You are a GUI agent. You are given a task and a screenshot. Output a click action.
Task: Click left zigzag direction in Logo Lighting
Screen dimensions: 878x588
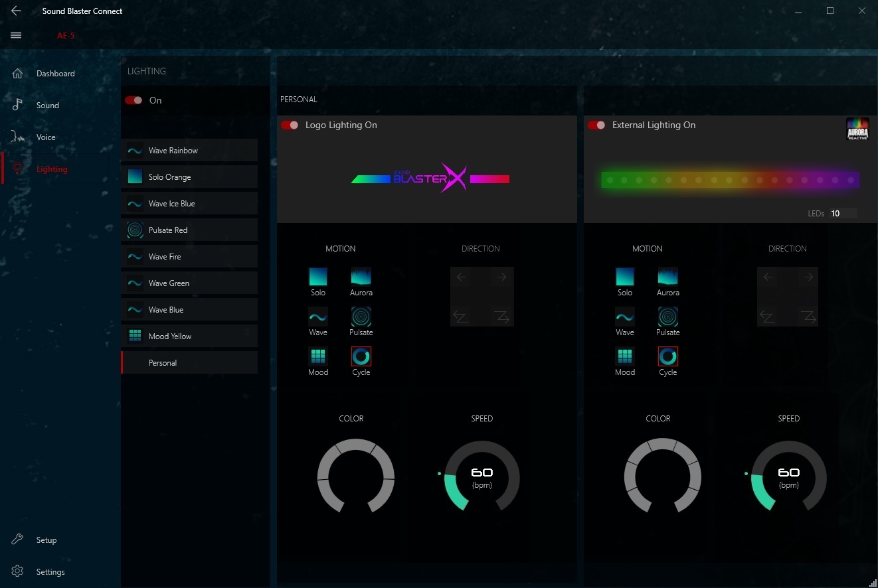(461, 317)
